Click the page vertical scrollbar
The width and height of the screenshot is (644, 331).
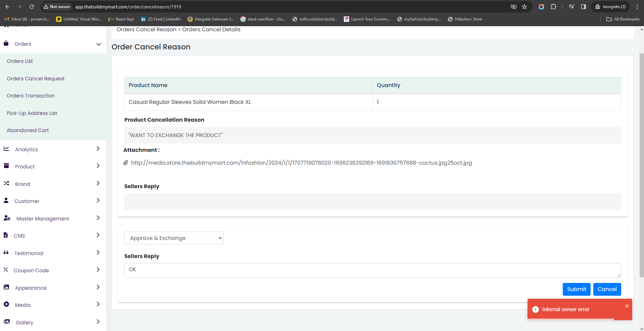(642, 165)
